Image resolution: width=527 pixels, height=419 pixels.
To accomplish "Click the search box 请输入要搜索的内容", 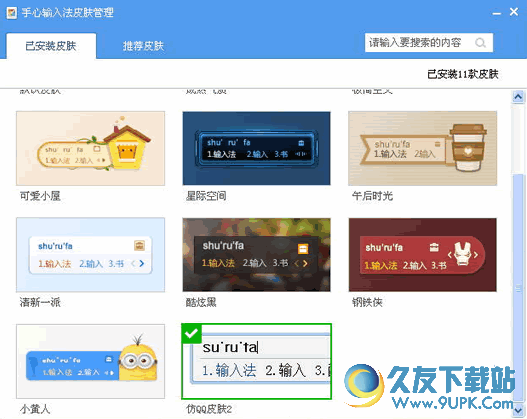I will coord(429,43).
